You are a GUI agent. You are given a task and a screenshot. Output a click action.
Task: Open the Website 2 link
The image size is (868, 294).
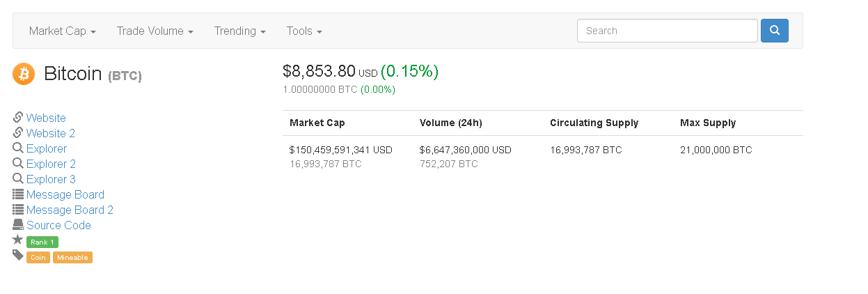(51, 133)
